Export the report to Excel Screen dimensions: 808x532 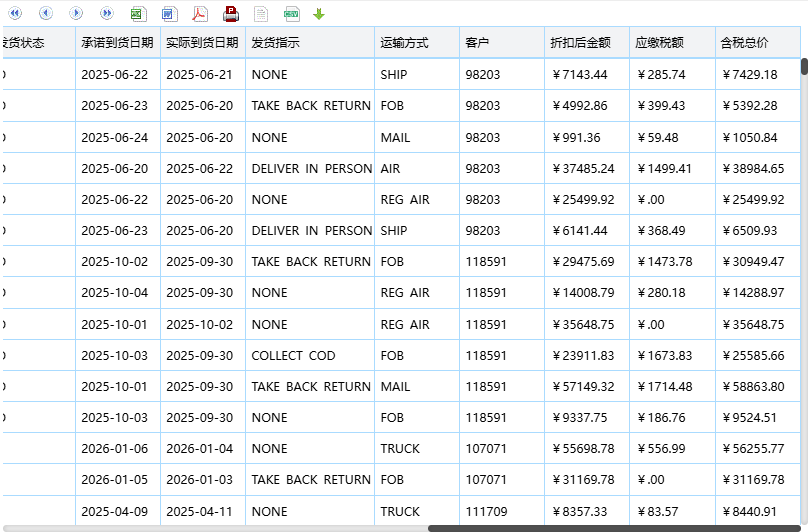pyautogui.click(x=139, y=14)
